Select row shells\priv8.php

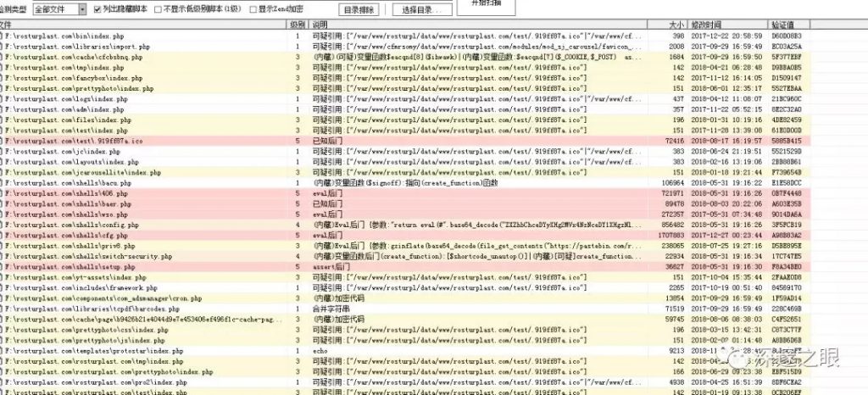coord(405,246)
